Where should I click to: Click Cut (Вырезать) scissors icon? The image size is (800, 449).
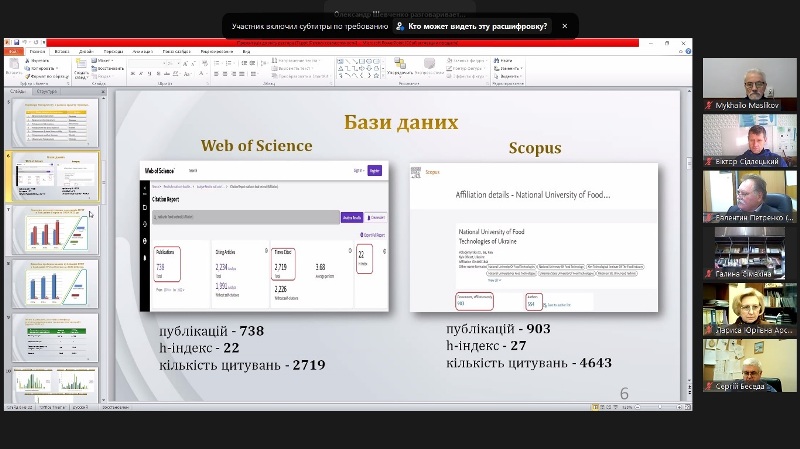coord(27,60)
